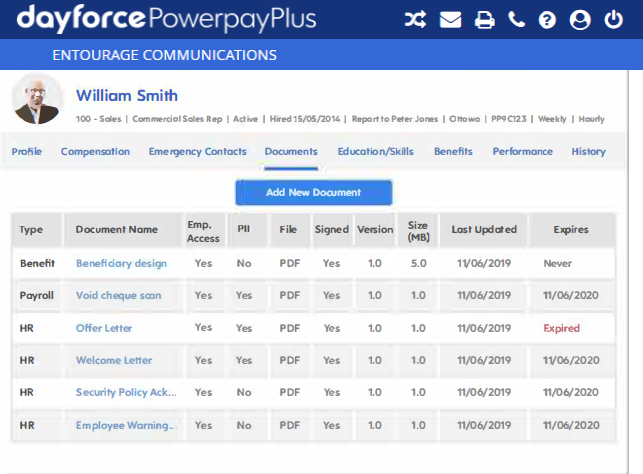
Task: Select the Education/Skills tab
Action: click(x=375, y=152)
